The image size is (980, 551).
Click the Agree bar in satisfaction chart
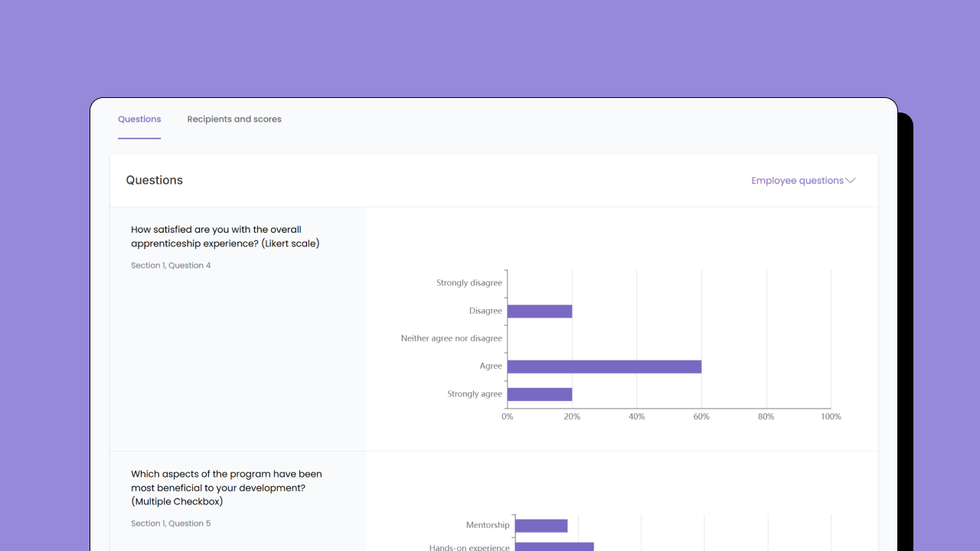[x=604, y=367]
